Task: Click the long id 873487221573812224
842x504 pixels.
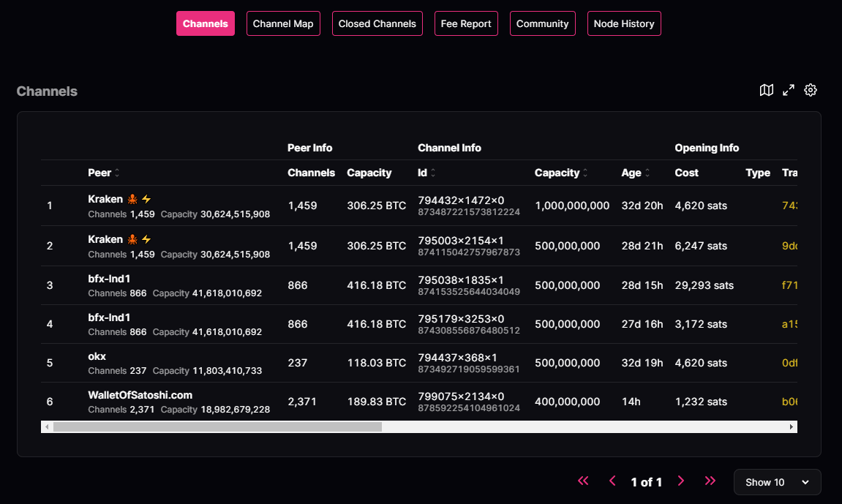Action: point(469,212)
